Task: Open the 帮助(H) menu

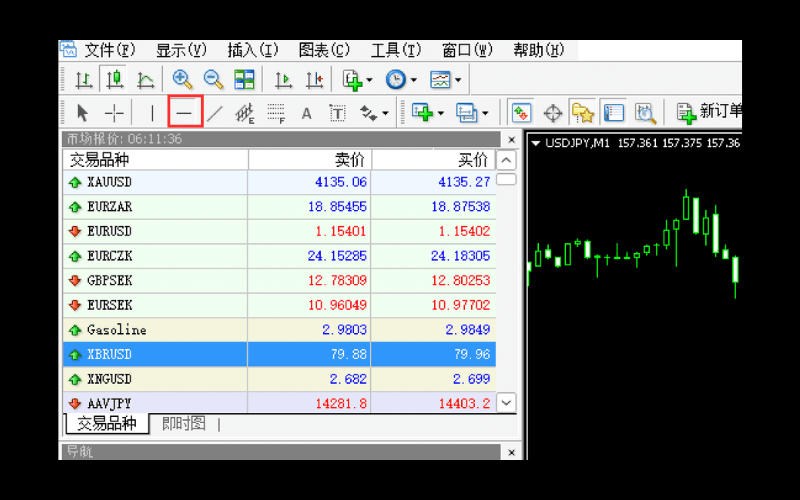Action: [x=539, y=50]
